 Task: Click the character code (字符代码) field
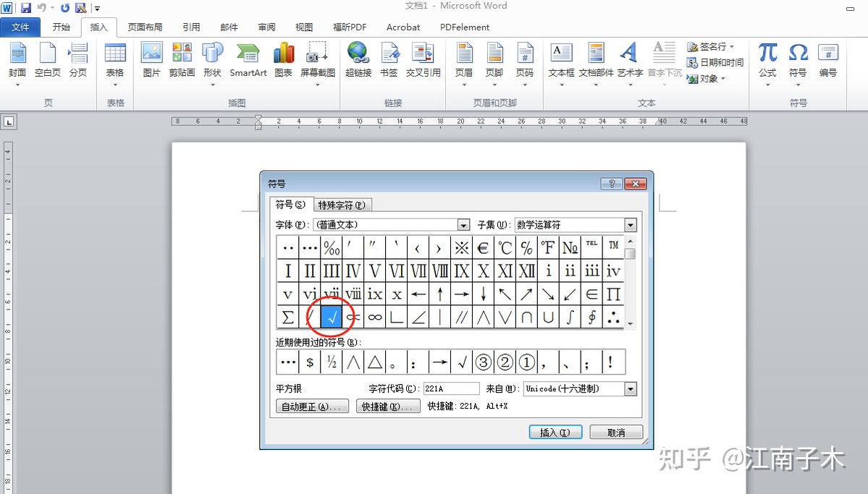coord(451,389)
